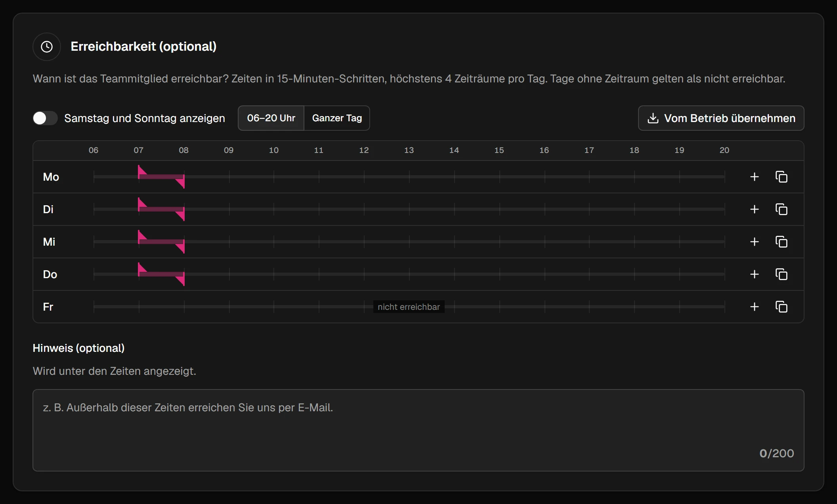Toggle Samstag und Sonntag anzeigen switch
This screenshot has width=837, height=504.
click(x=45, y=118)
